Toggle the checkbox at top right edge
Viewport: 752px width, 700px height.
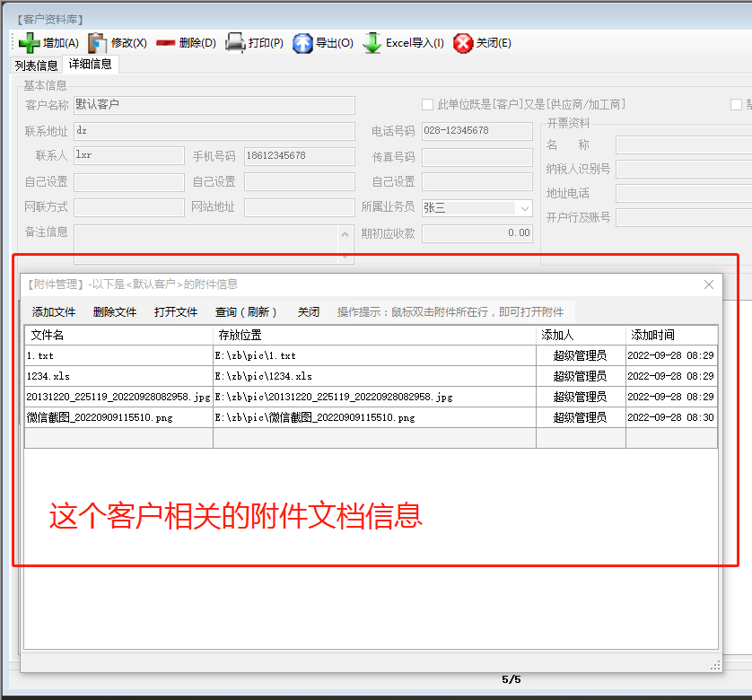point(736,105)
